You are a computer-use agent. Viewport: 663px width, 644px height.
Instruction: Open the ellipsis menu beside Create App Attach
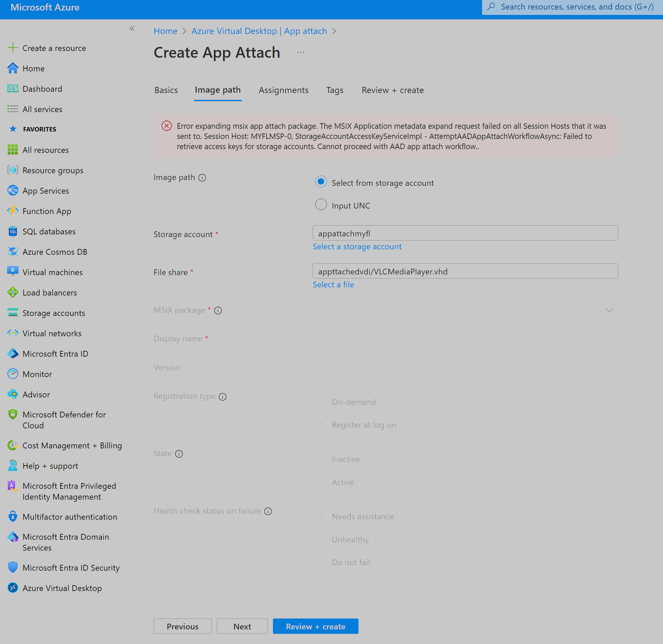coord(300,53)
